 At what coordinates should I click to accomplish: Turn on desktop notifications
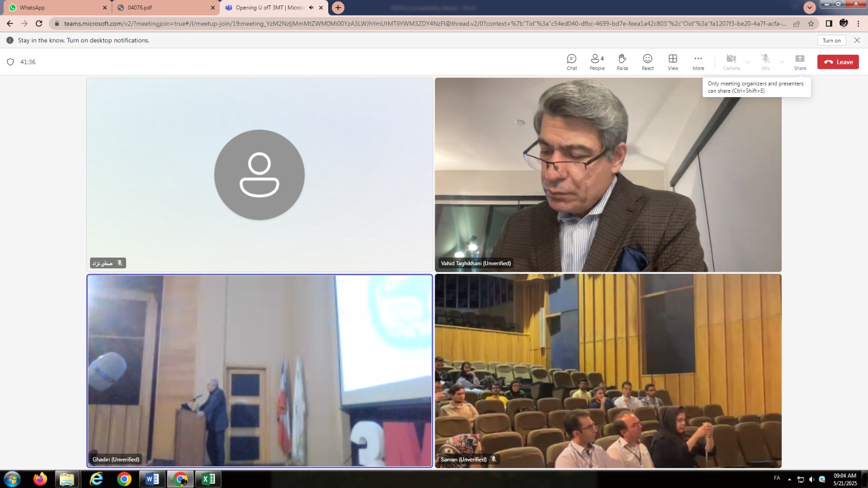[831, 41]
